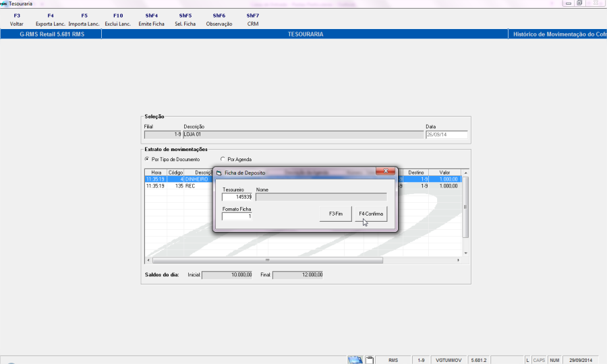Click the Histórico de Movimentação header text
The image size is (607, 364).
coord(560,34)
